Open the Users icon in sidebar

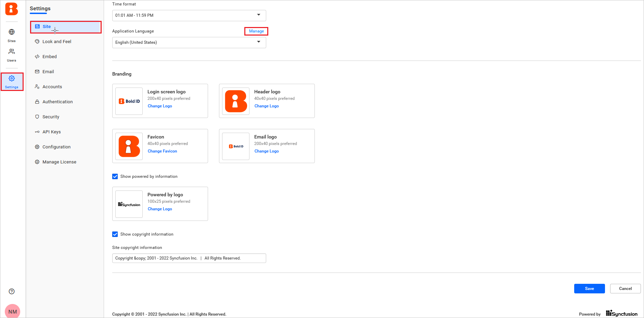click(12, 52)
